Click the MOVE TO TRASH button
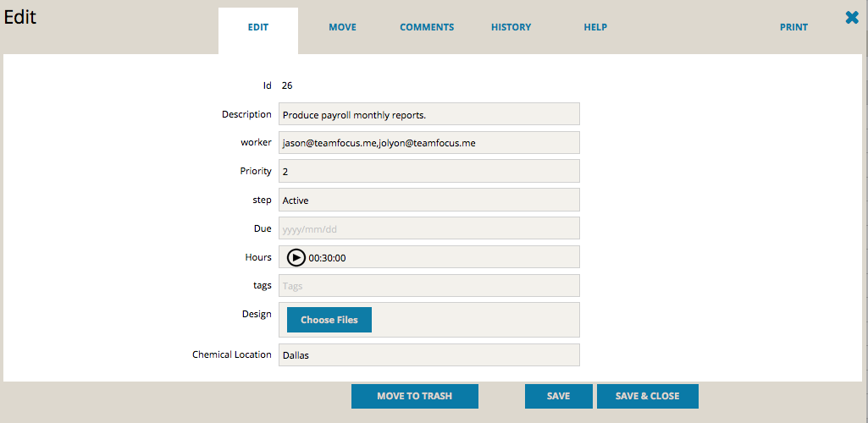 click(415, 396)
